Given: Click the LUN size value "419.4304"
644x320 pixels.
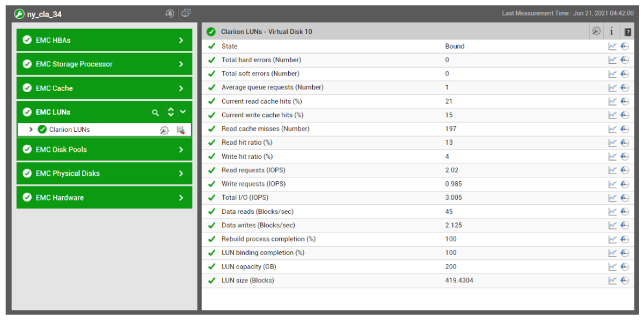Looking at the screenshot, I should [x=459, y=280].
